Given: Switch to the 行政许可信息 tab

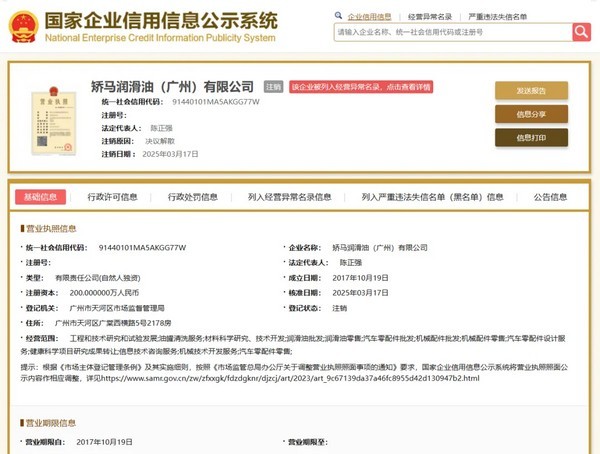Looking at the screenshot, I should click(x=111, y=197).
